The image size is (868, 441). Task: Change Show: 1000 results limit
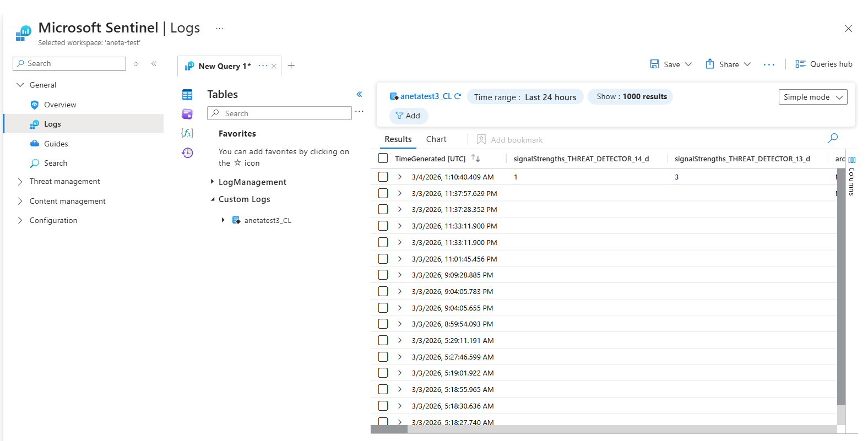pyautogui.click(x=631, y=96)
